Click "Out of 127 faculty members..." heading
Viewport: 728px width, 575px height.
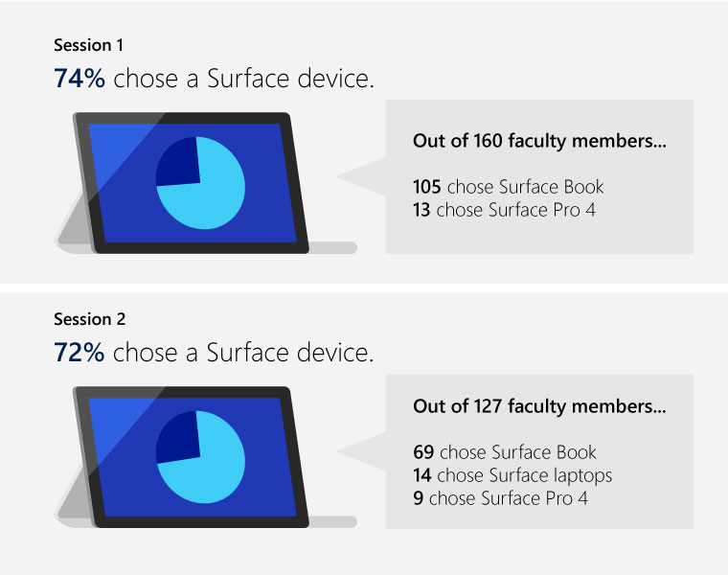click(x=539, y=406)
